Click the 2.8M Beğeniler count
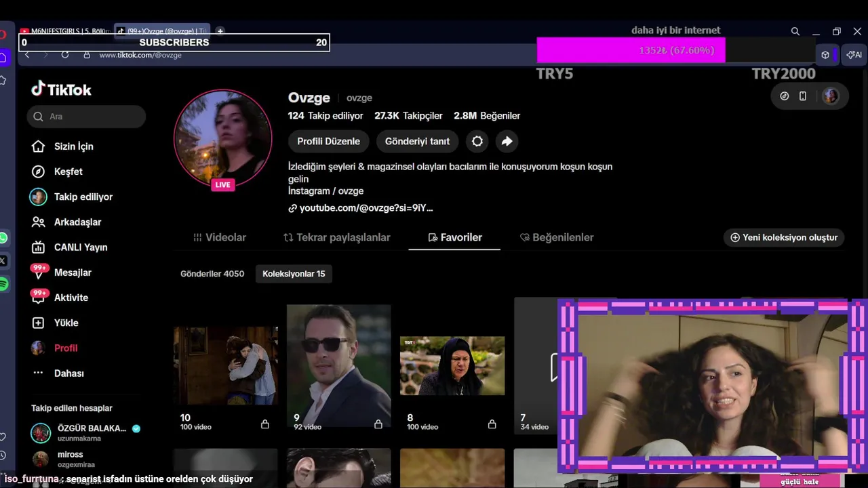This screenshot has height=488, width=868. click(487, 116)
